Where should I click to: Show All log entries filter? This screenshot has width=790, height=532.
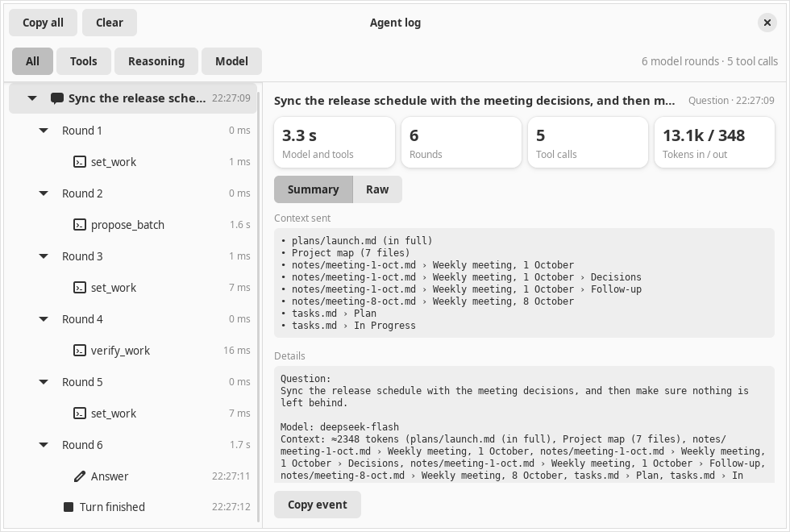(x=32, y=61)
